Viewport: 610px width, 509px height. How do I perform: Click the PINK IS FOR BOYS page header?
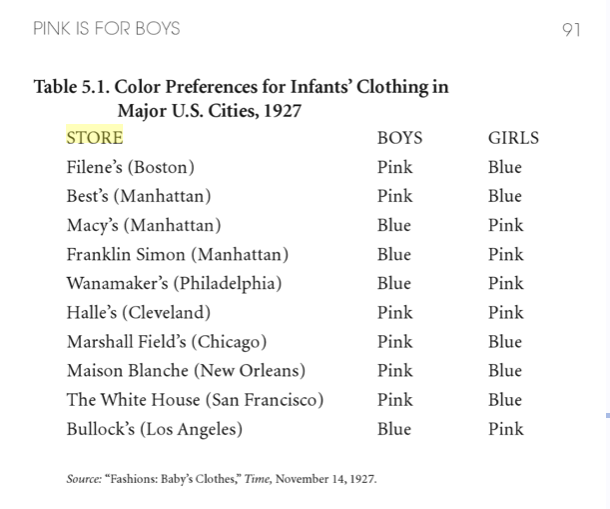point(106,28)
